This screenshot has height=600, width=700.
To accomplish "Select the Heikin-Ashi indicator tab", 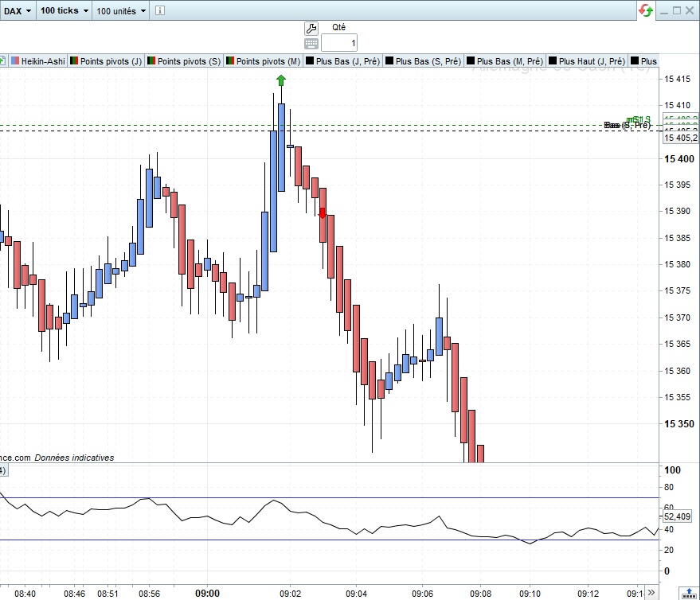I will [x=38, y=61].
